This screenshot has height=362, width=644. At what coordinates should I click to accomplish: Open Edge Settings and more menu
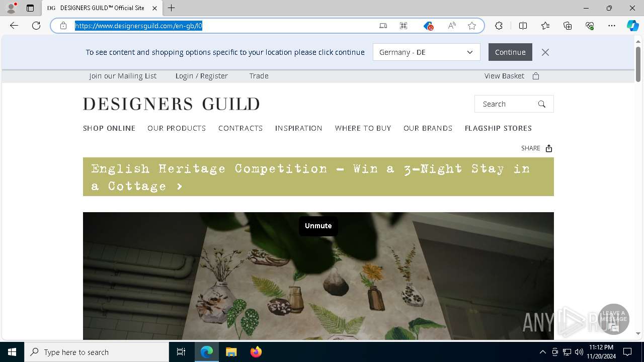point(612,26)
